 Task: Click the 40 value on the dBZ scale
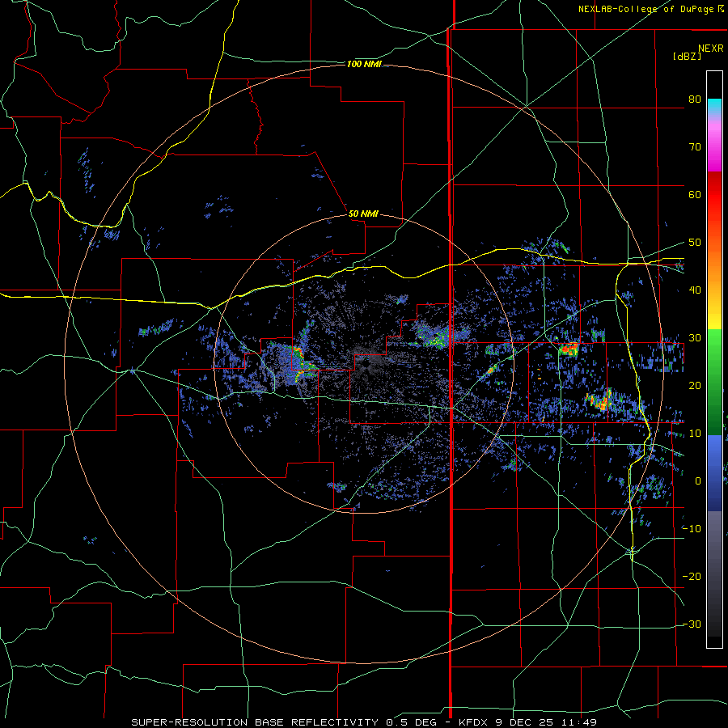(695, 290)
